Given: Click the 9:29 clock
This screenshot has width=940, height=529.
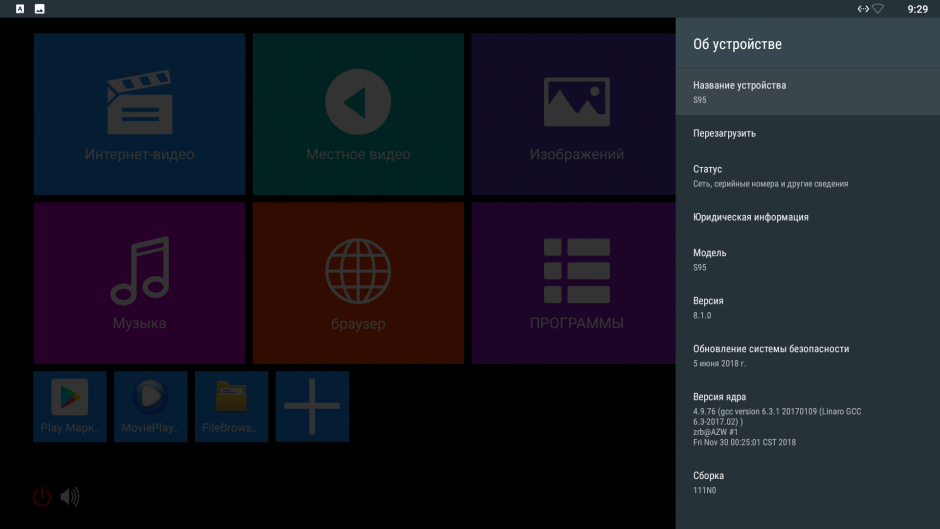Looking at the screenshot, I should click(917, 9).
